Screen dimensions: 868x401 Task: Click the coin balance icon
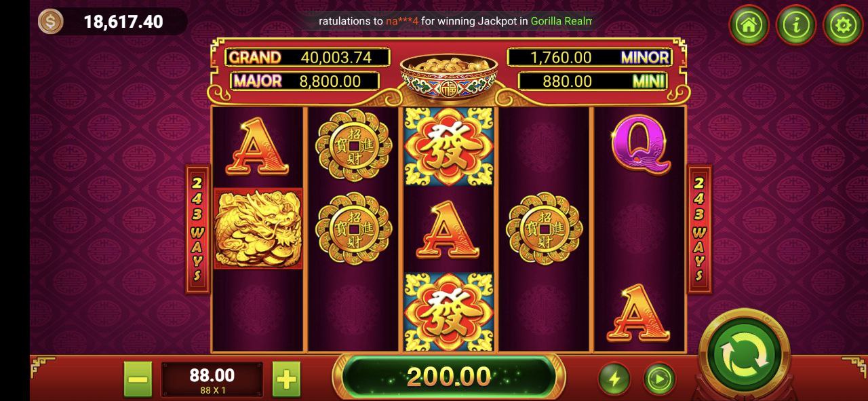pos(50,22)
